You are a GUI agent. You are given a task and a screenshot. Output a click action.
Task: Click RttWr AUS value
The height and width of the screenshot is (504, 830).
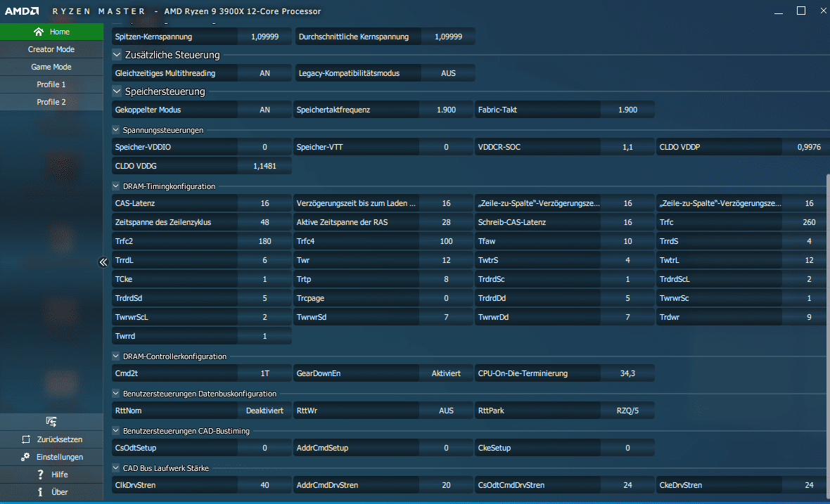(x=446, y=411)
